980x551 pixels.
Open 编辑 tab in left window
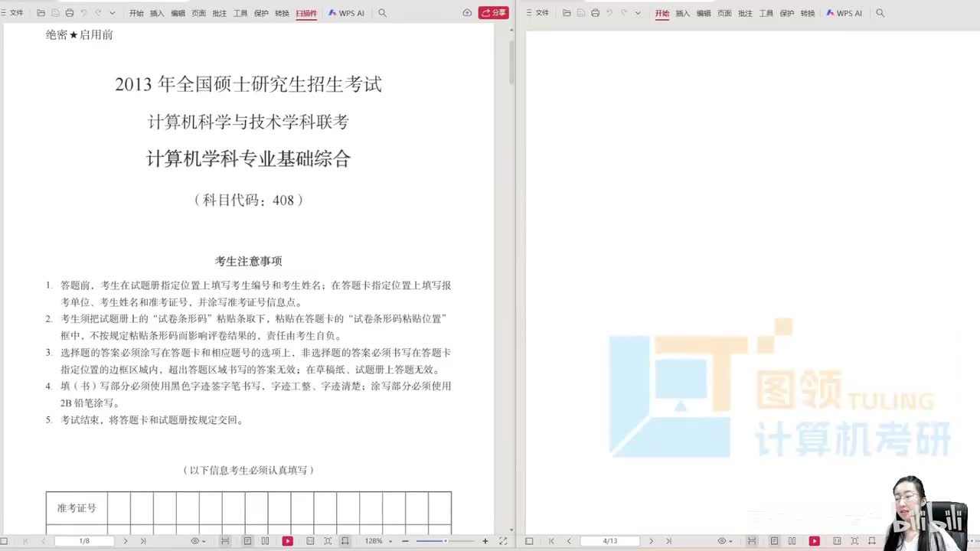click(x=178, y=13)
